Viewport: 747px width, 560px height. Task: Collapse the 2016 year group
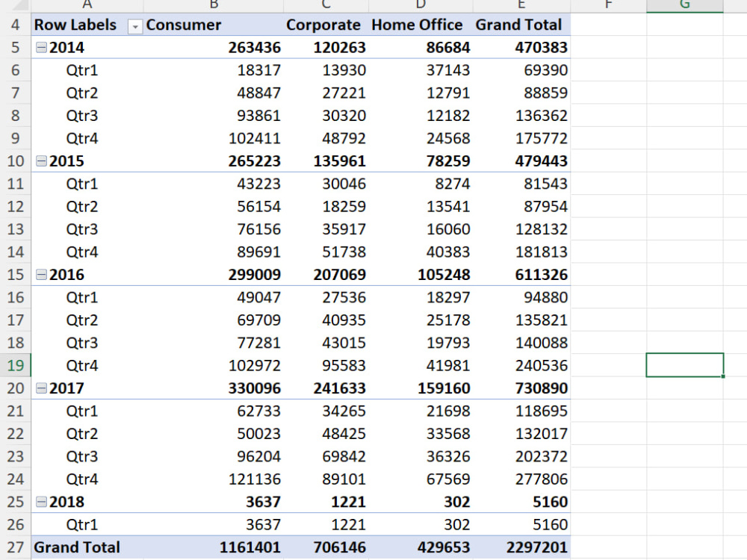(42, 274)
